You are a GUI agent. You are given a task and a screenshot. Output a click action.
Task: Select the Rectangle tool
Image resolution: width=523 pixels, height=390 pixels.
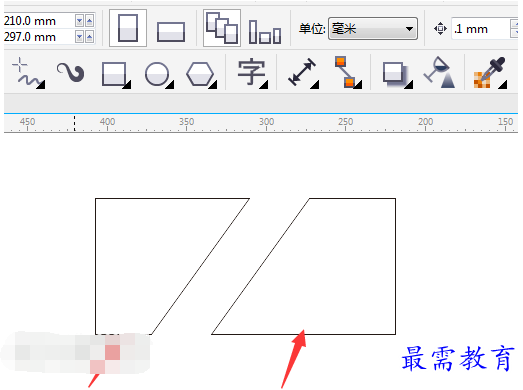pos(116,74)
